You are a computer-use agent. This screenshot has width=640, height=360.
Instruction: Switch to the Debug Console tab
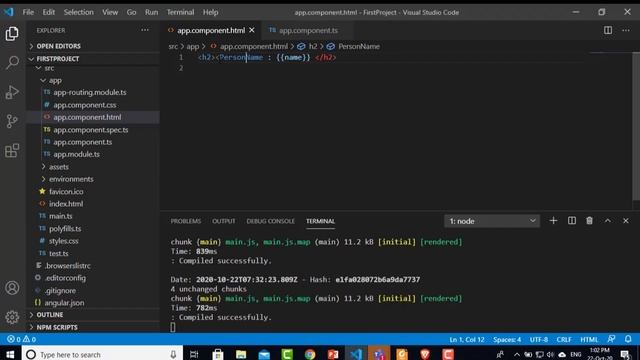pos(270,221)
